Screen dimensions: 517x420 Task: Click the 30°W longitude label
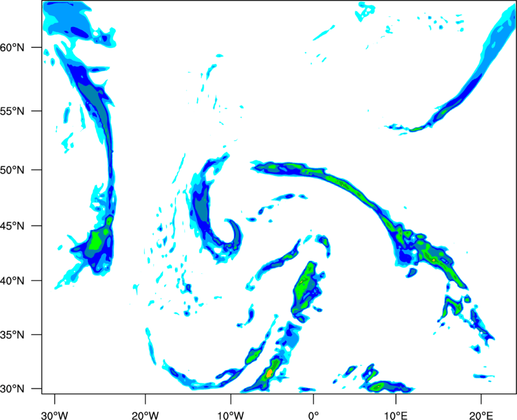coord(54,416)
